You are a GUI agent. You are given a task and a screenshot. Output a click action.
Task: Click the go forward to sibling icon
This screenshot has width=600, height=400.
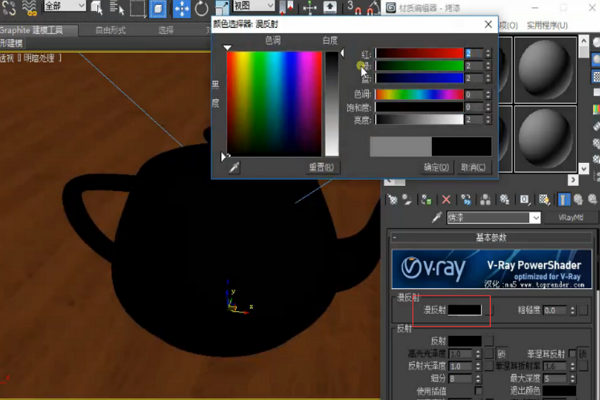click(x=593, y=199)
